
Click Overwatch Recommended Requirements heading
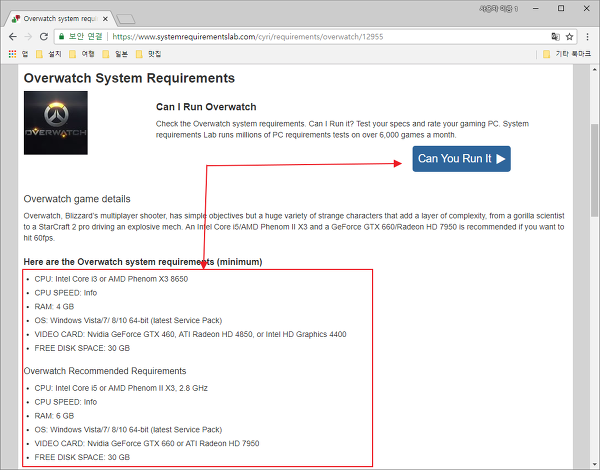coord(105,371)
